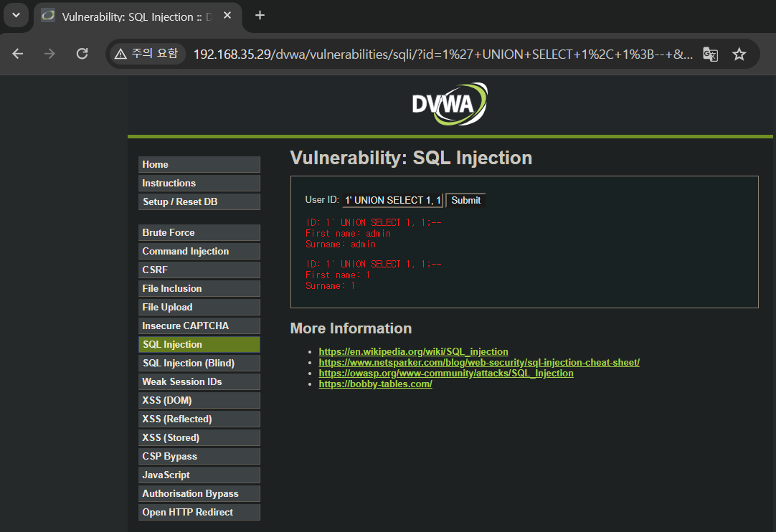This screenshot has height=532, width=776.
Task: Open the Command Injection page
Action: coord(199,252)
